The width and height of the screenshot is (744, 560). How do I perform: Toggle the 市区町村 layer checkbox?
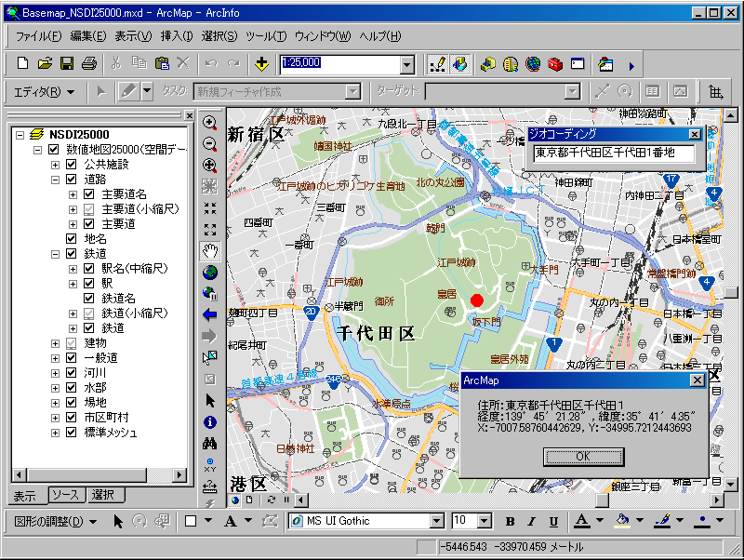coord(72,417)
